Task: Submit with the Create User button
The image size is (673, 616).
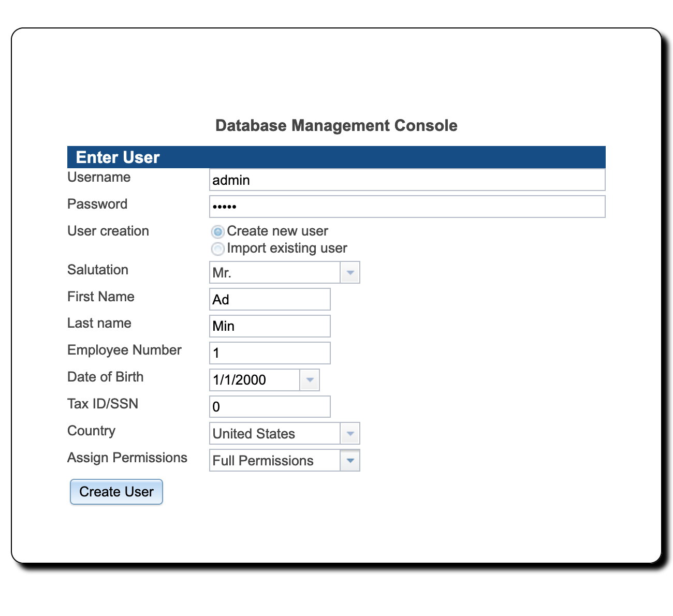Action: point(116,492)
